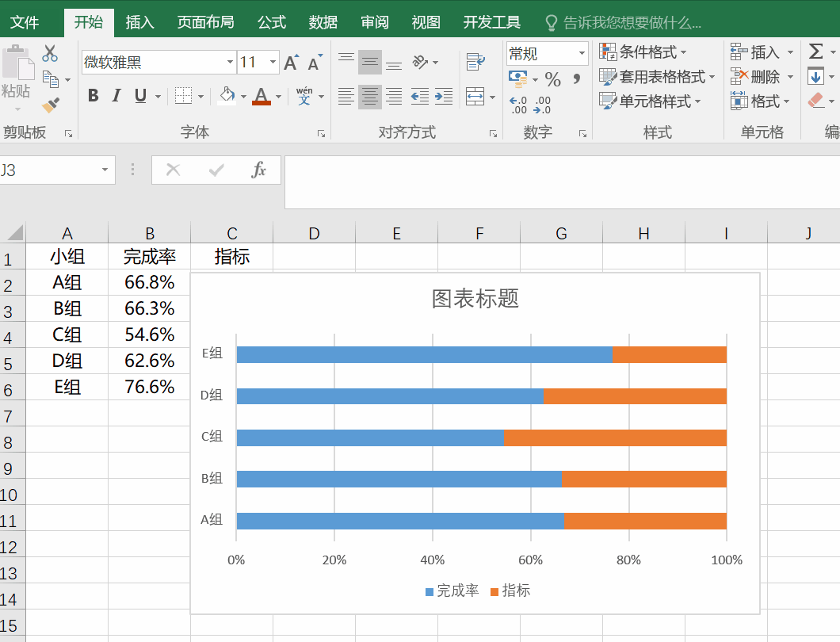
Task: Toggle wrap text icon
Action: pyautogui.click(x=475, y=62)
